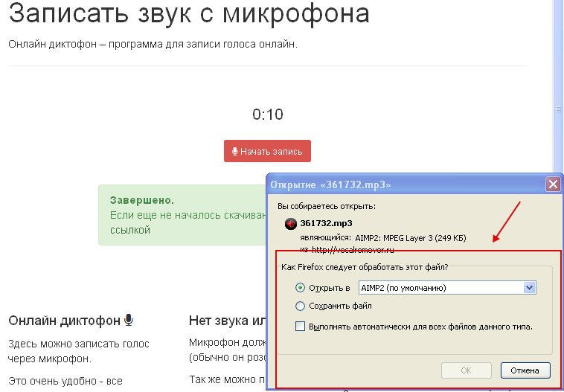Enable Выполнять автоматически для всех файлов checkbox
The width and height of the screenshot is (564, 392).
(x=301, y=326)
